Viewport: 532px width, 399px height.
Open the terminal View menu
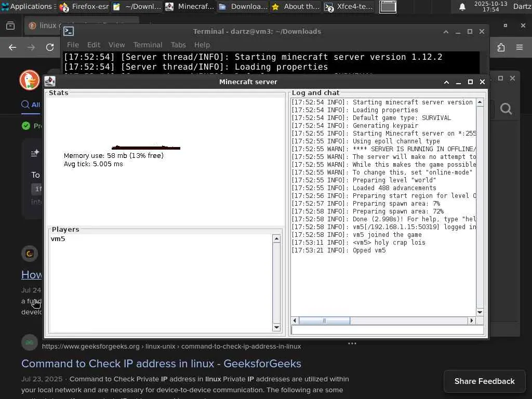coord(116,45)
